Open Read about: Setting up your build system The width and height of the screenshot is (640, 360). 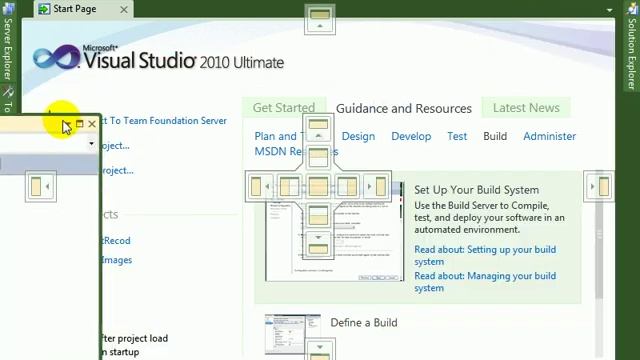[485, 256]
